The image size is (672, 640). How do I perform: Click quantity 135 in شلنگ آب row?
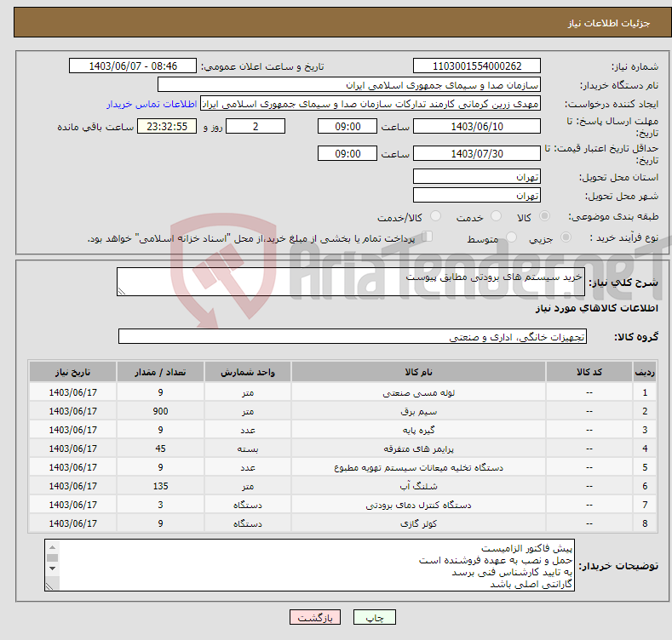pyautogui.click(x=160, y=486)
